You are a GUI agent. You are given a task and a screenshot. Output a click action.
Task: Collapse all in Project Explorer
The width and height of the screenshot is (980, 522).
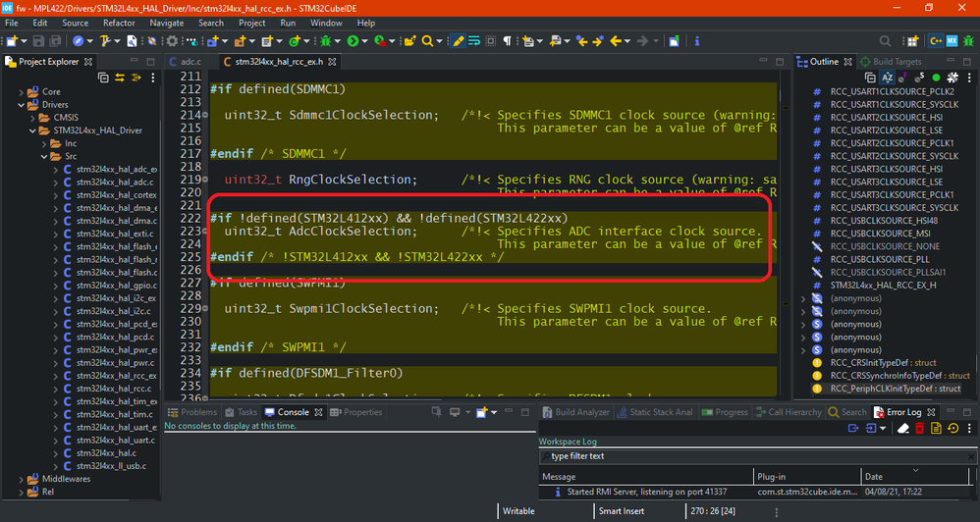[x=103, y=78]
